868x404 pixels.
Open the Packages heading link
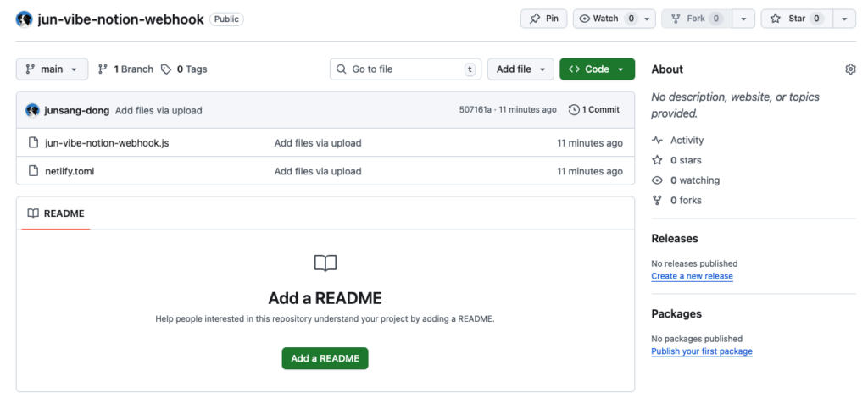point(676,313)
